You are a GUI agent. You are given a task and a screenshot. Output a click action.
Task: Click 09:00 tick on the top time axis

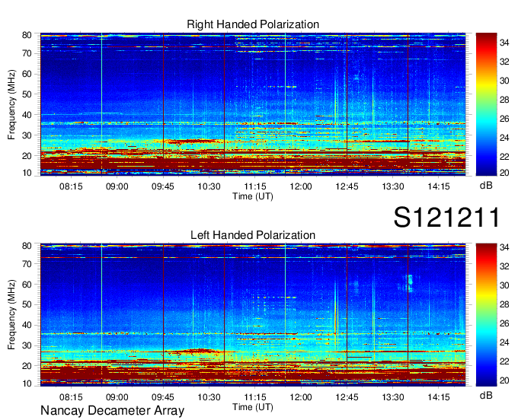[x=117, y=186]
